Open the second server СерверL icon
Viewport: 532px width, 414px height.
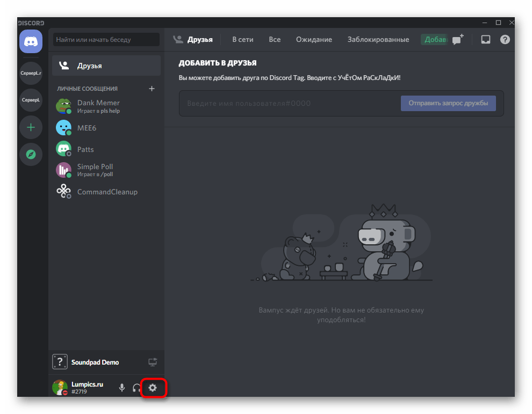[31, 100]
